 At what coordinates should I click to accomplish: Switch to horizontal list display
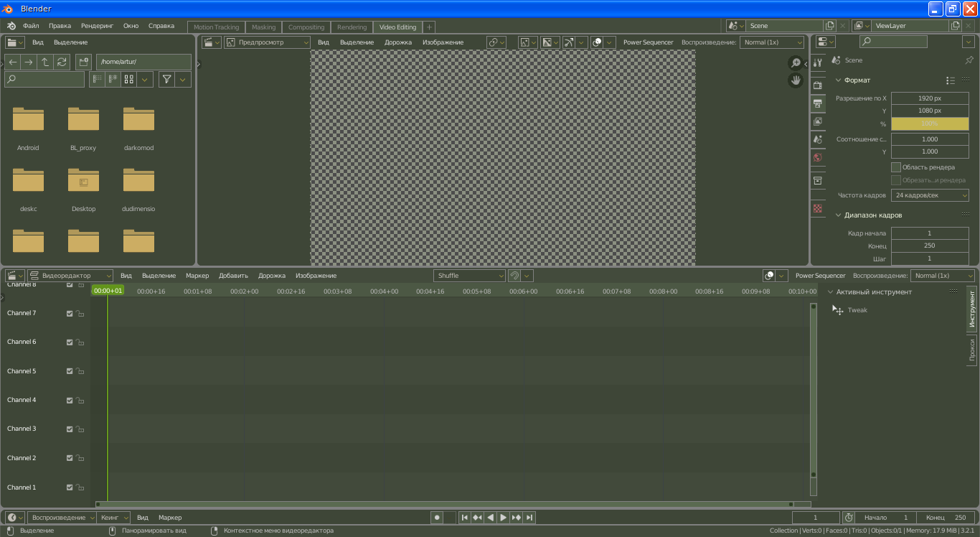(113, 79)
